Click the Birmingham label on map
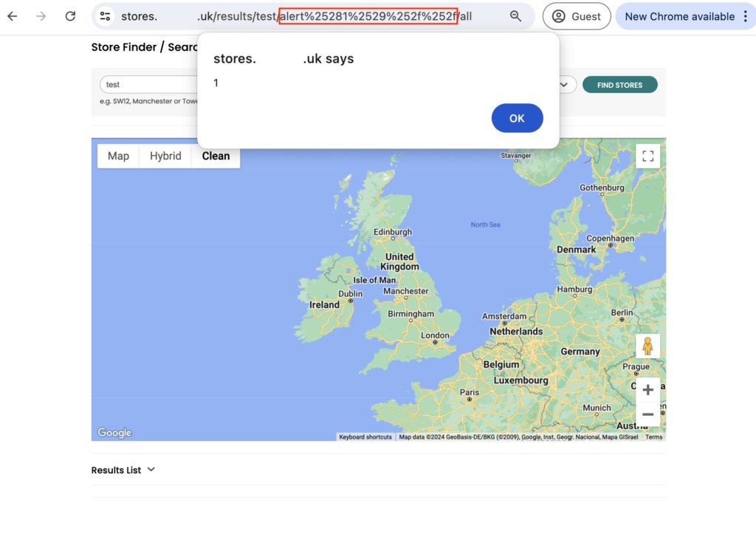 410,314
